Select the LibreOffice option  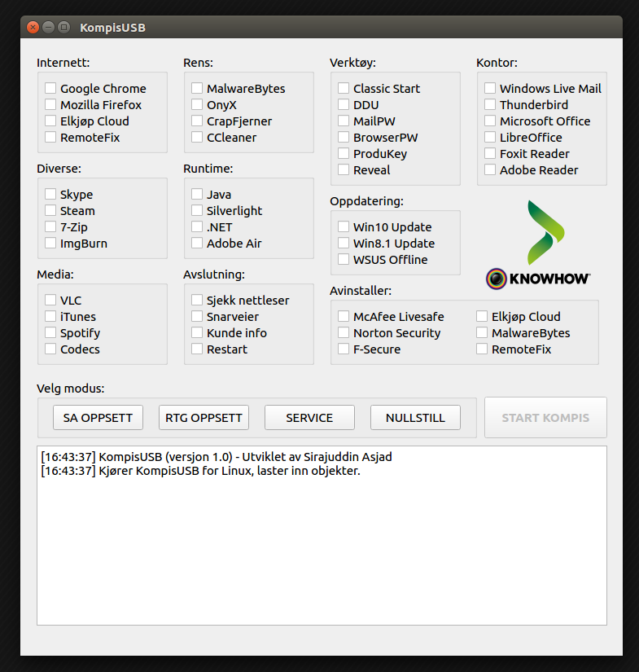click(490, 137)
